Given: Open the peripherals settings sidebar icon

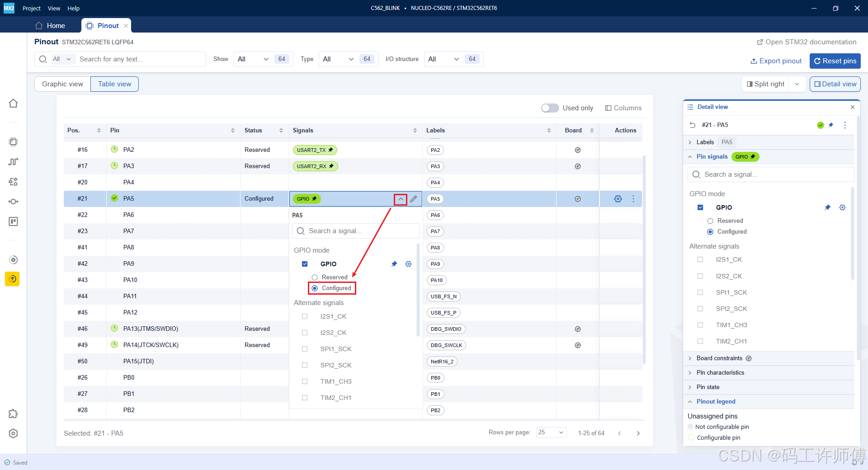Looking at the screenshot, I should click(x=14, y=182).
